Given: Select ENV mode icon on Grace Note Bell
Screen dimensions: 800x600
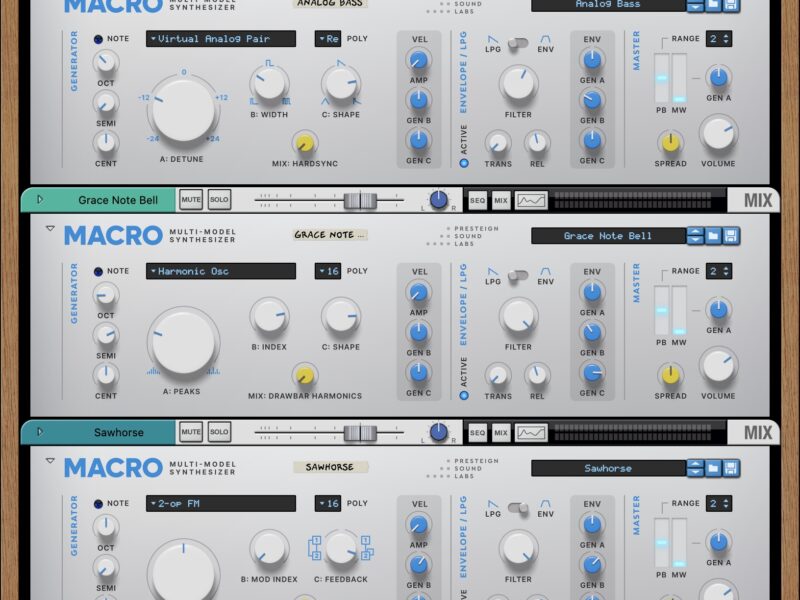Looking at the screenshot, I should pyautogui.click(x=545, y=271).
